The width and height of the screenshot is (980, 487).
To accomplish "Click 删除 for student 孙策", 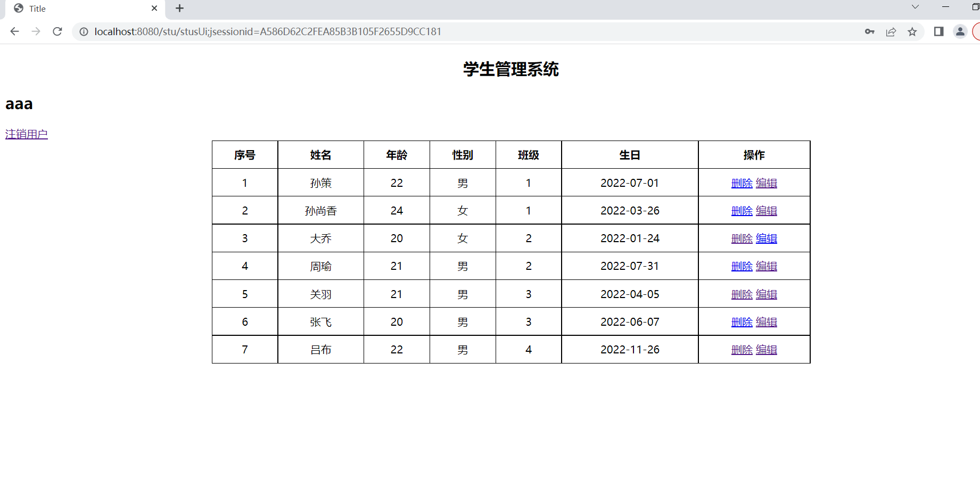I will 742,183.
